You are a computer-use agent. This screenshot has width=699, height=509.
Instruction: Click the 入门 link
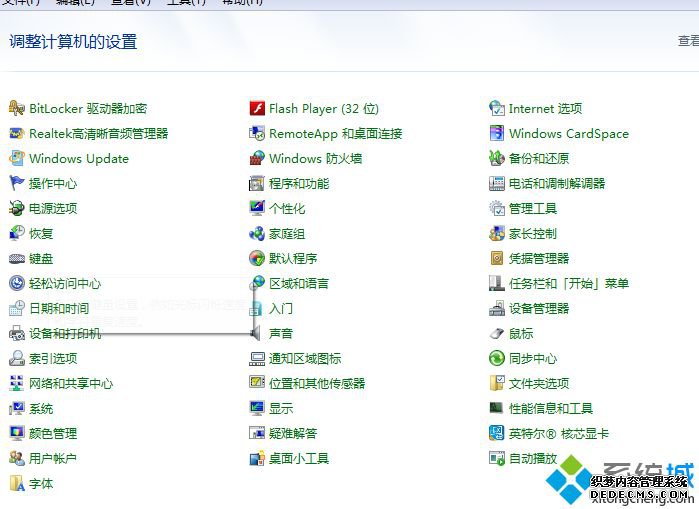click(x=281, y=308)
